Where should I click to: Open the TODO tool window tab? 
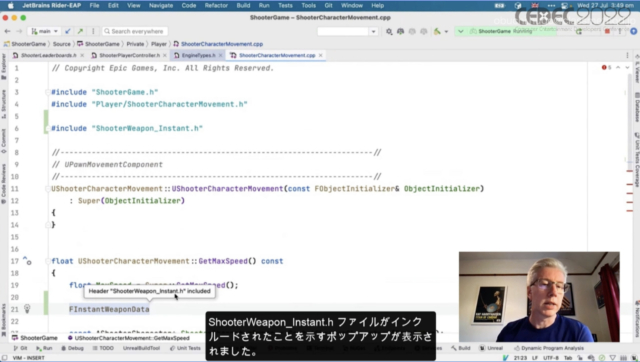click(103, 348)
